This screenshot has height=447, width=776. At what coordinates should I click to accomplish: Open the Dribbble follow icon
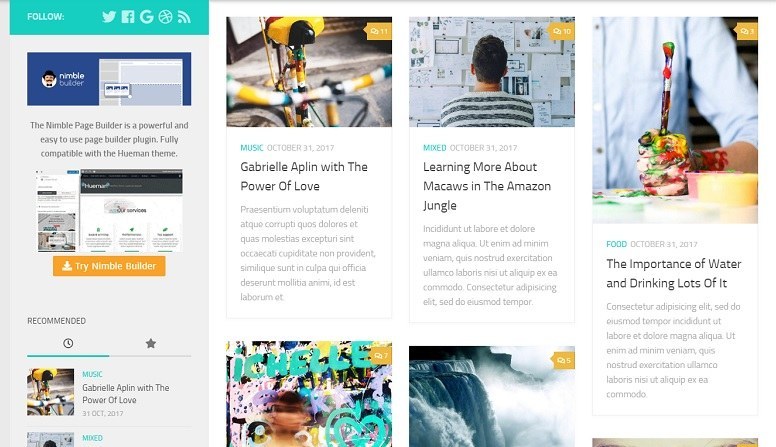click(165, 17)
